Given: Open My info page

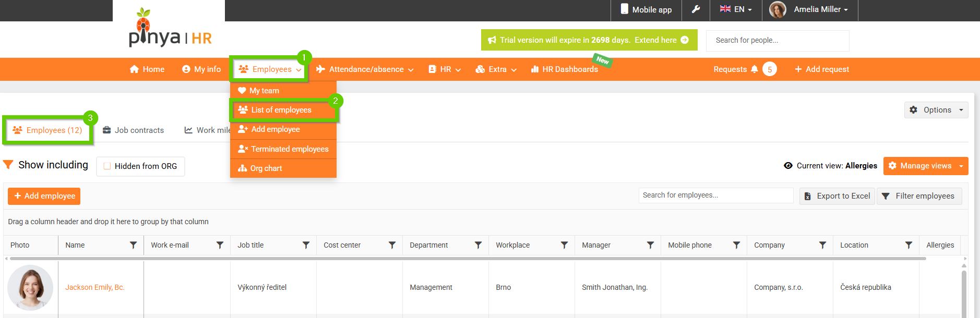Looking at the screenshot, I should tap(201, 69).
